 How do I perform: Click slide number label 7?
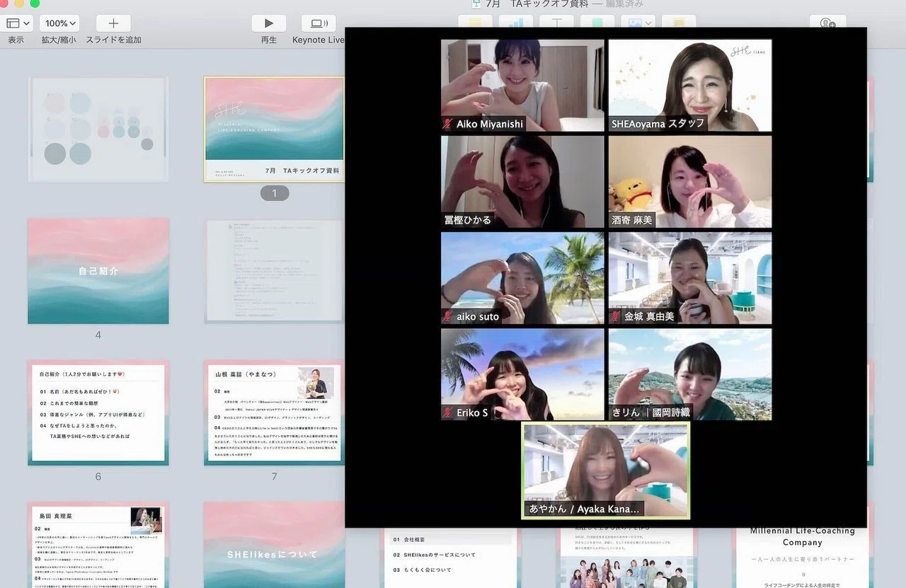274,476
